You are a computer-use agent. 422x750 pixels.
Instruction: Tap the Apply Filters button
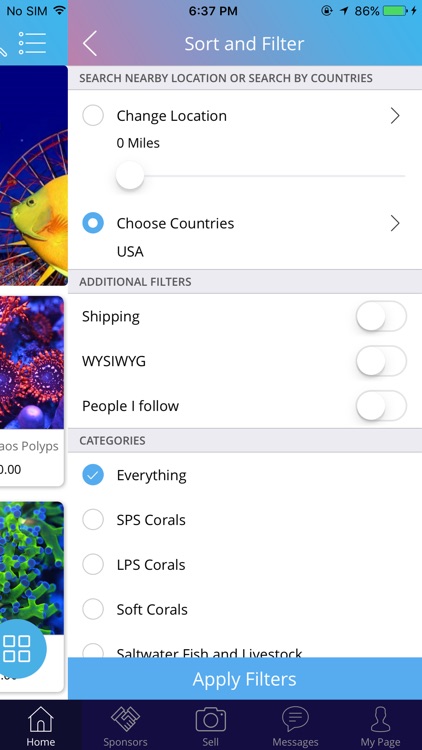pos(245,679)
